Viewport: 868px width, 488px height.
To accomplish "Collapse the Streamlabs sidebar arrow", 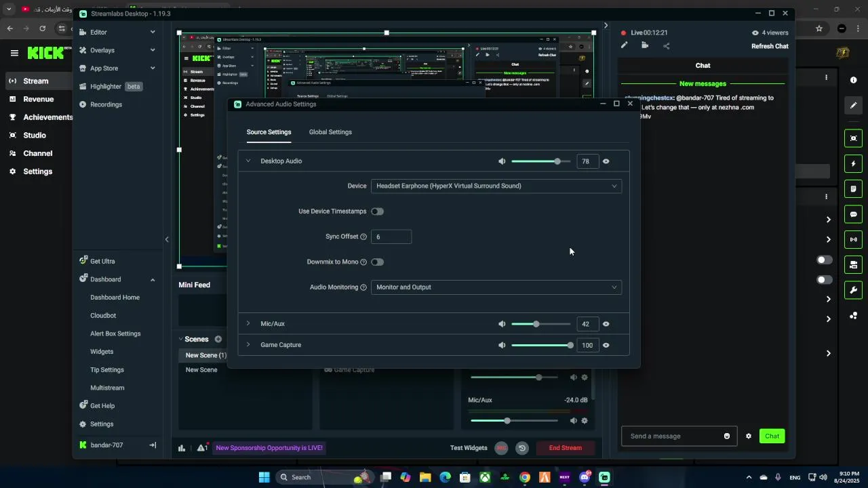I will [x=167, y=239].
